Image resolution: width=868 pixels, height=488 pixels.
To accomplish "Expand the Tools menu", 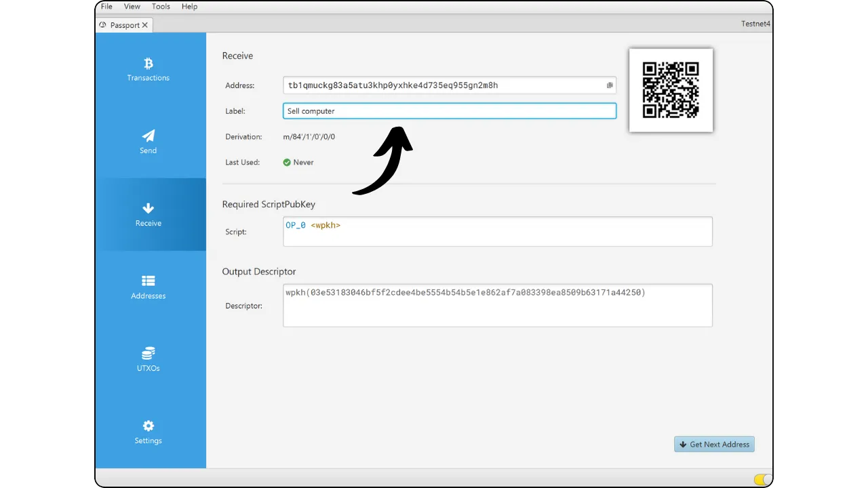I will 161,6.
